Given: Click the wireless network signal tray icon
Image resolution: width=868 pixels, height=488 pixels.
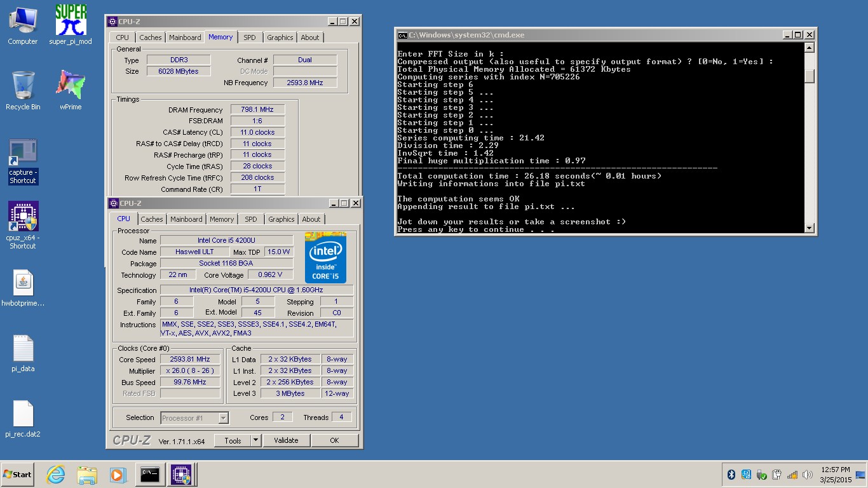Looking at the screenshot, I should click(x=792, y=475).
